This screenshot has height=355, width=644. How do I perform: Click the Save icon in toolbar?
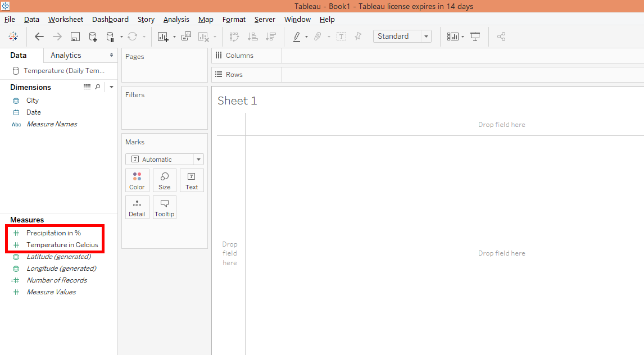coord(75,37)
